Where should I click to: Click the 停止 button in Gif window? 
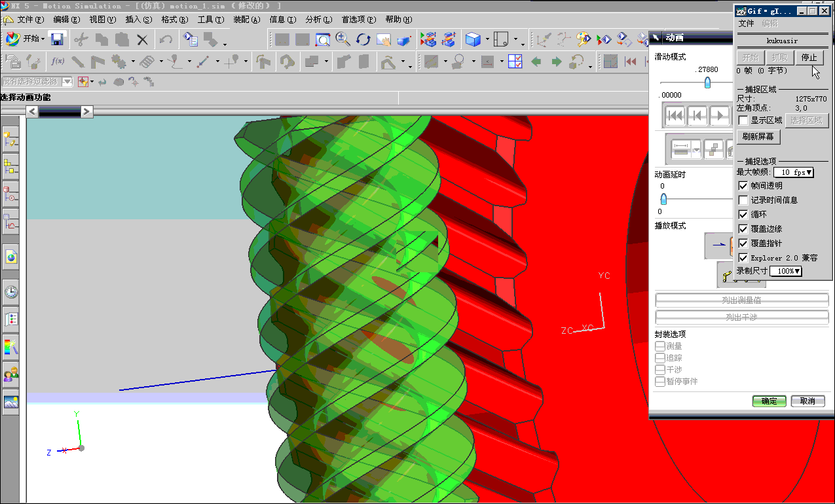[x=809, y=58]
